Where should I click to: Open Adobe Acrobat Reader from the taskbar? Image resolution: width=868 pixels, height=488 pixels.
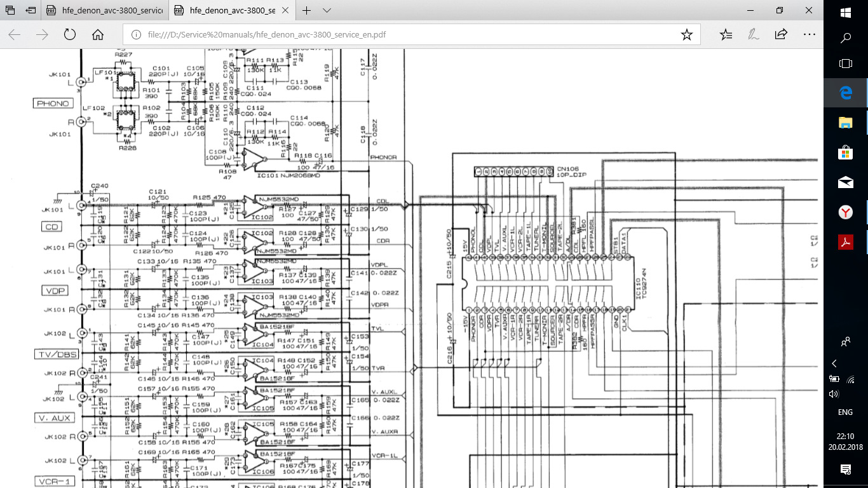point(846,242)
